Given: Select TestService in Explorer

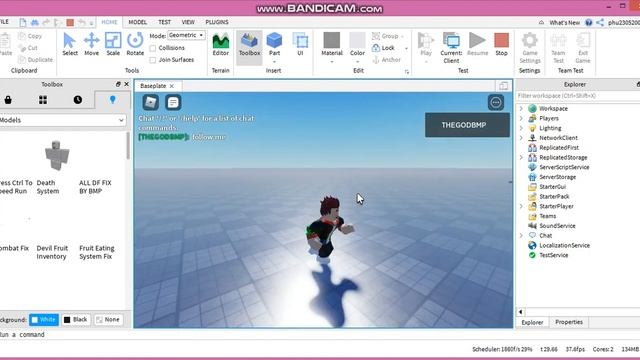Looking at the screenshot, I should [x=553, y=255].
